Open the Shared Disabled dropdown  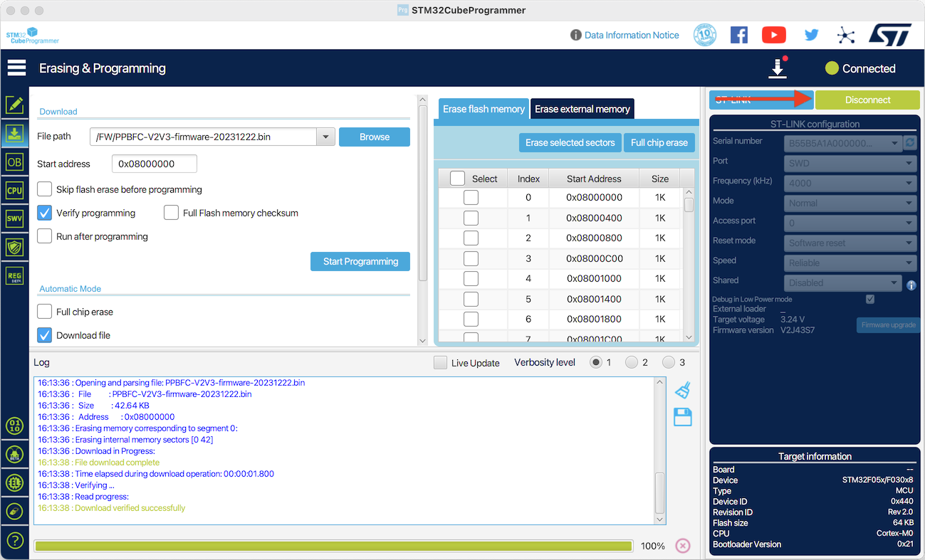(843, 282)
